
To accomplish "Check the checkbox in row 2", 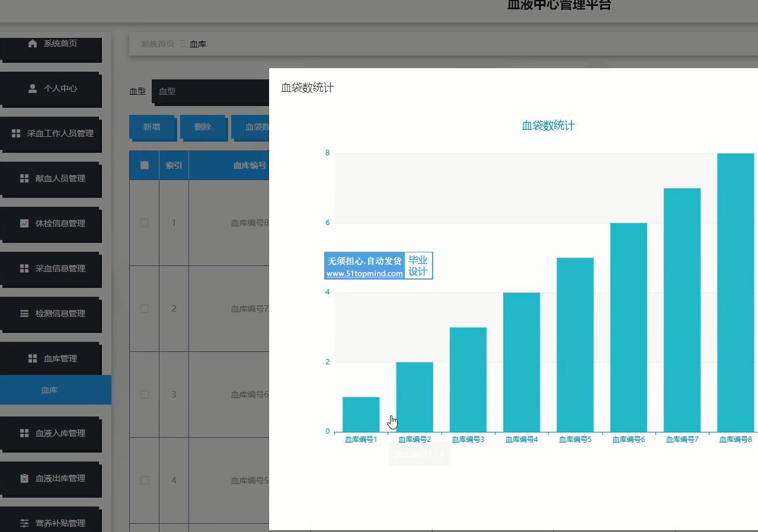I will [x=145, y=309].
